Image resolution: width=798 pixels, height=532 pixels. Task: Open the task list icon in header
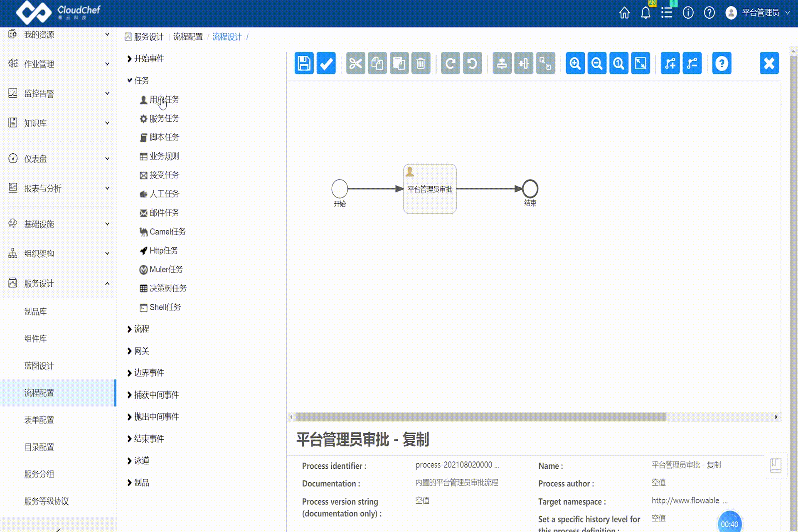click(x=667, y=13)
